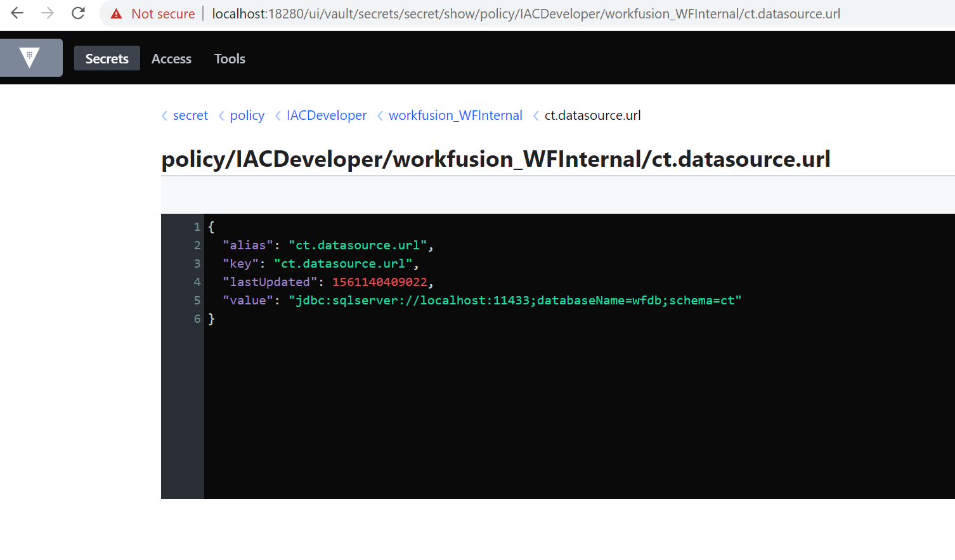Click line number 4 in gutter
The height and width of the screenshot is (560, 955).
coord(197,282)
